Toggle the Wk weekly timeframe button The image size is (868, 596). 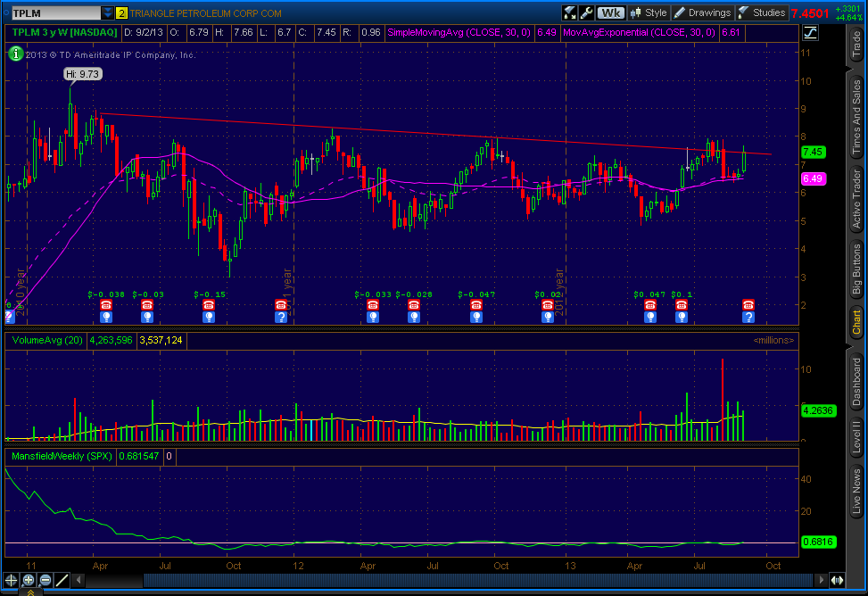pos(611,12)
